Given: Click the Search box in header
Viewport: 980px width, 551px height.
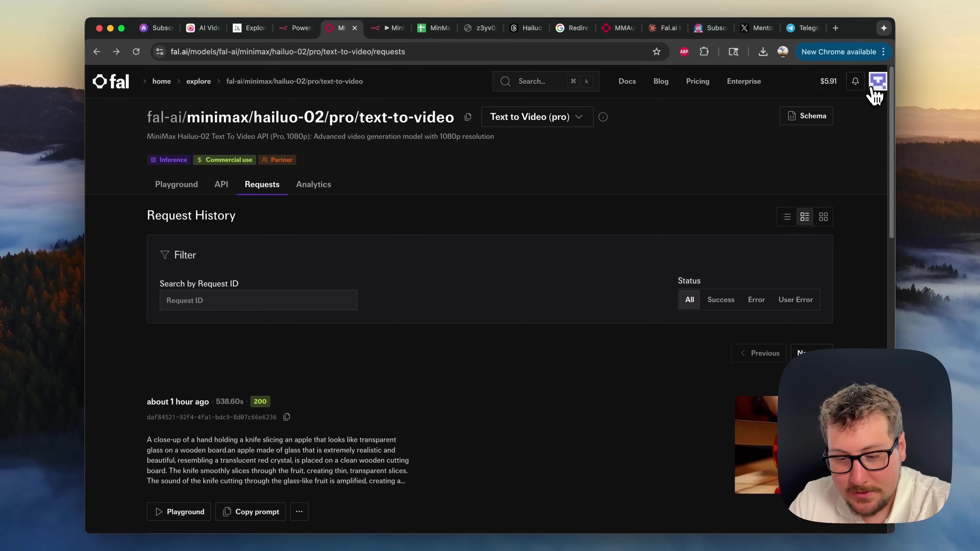Looking at the screenshot, I should click(546, 81).
